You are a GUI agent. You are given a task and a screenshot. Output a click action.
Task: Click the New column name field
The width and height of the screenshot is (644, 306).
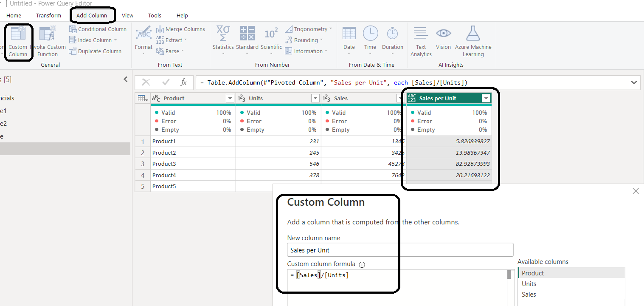tap(400, 250)
